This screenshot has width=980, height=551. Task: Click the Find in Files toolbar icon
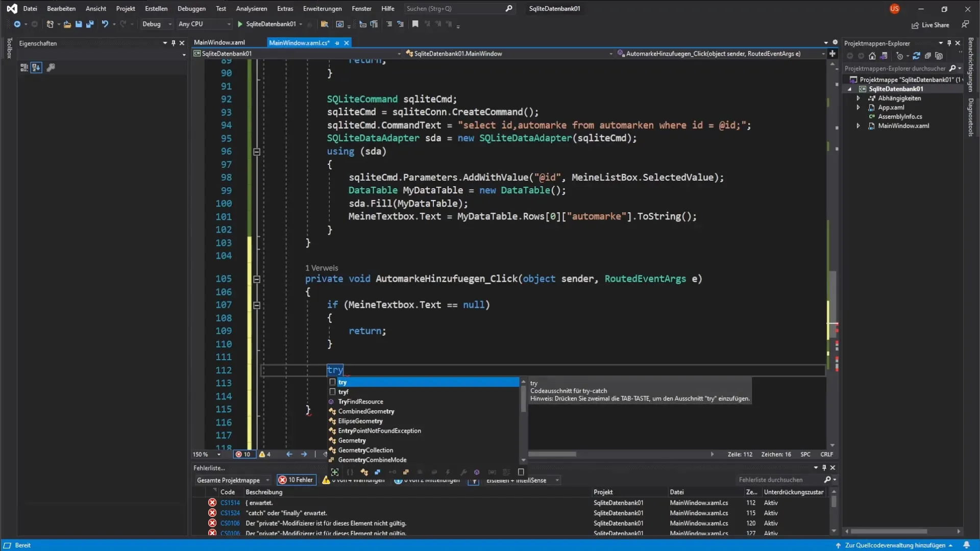(324, 24)
